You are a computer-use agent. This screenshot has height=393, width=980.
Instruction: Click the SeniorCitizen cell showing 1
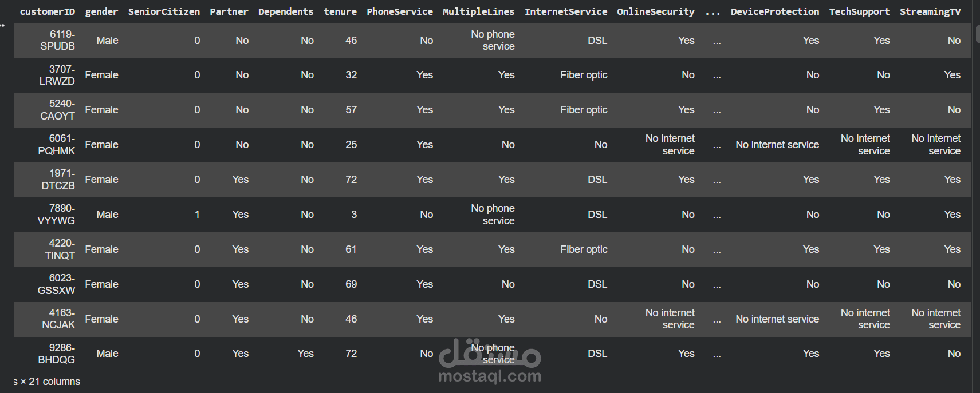(197, 215)
